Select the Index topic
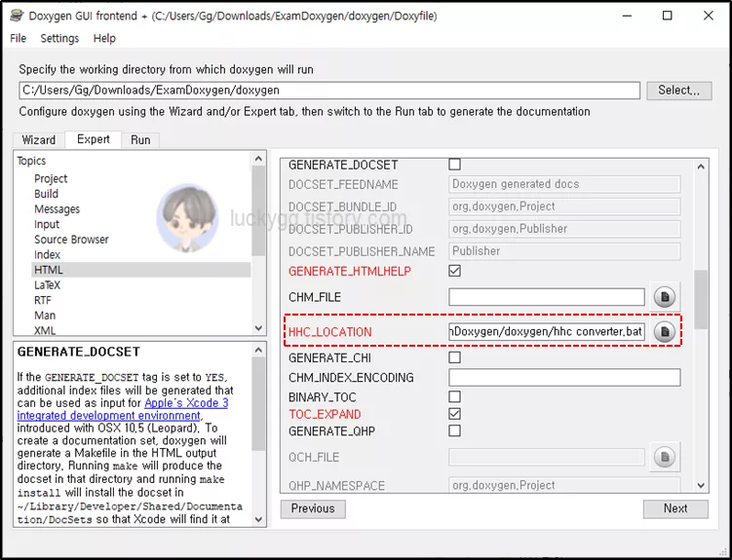 click(x=47, y=255)
